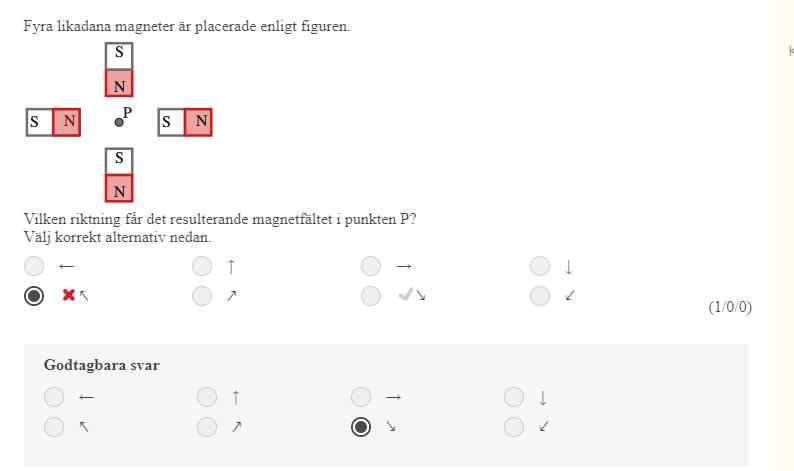
Task: Click the Godtagbara svar heading
Action: tap(101, 365)
